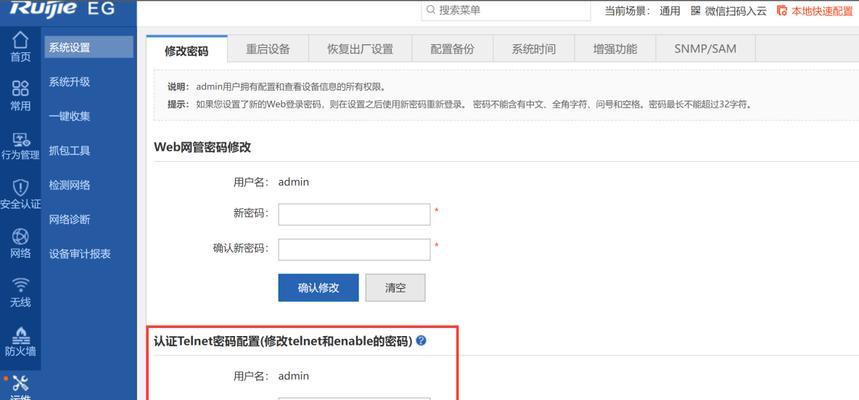Open the 首页 home icon

[20, 39]
